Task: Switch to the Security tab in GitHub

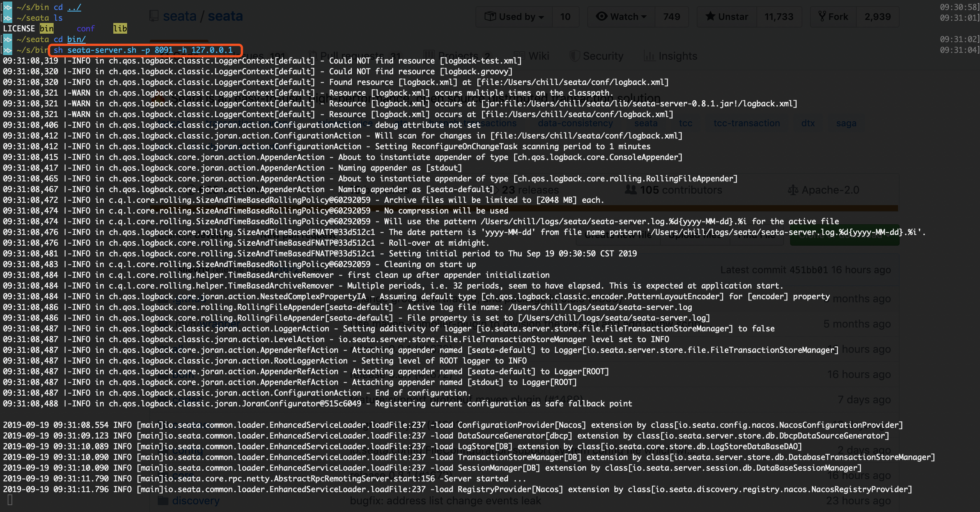Action: point(596,56)
